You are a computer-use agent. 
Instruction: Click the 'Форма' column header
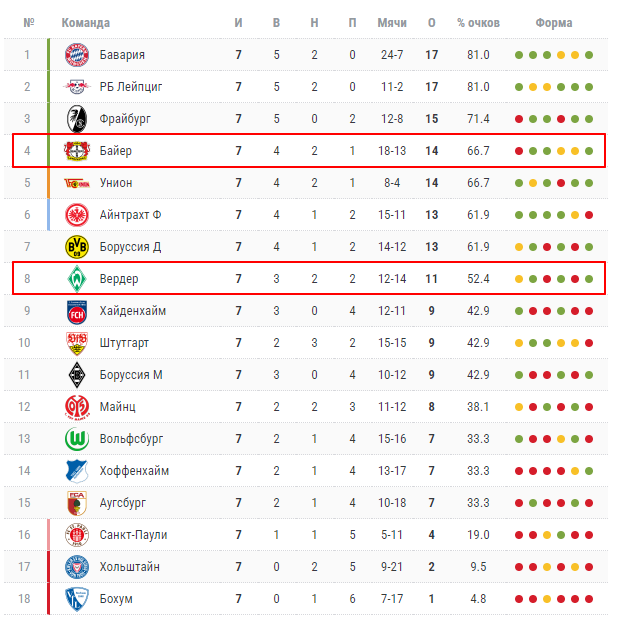point(554,23)
